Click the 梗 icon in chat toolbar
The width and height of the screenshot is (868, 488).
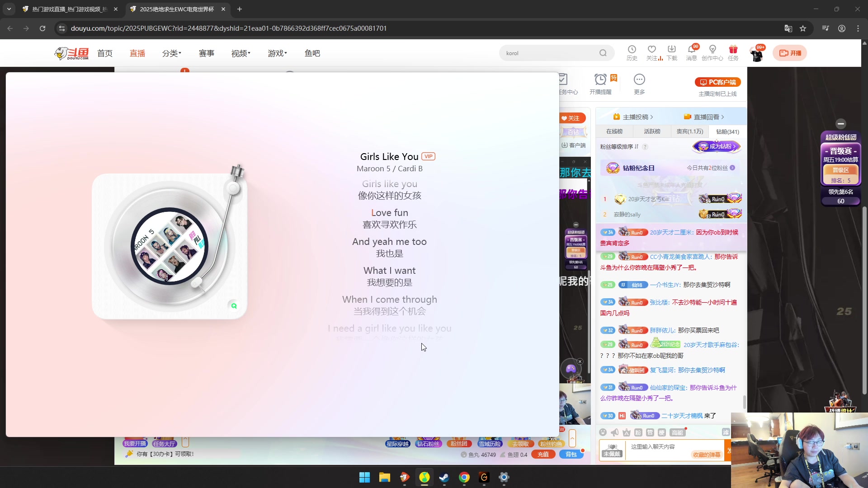click(661, 432)
